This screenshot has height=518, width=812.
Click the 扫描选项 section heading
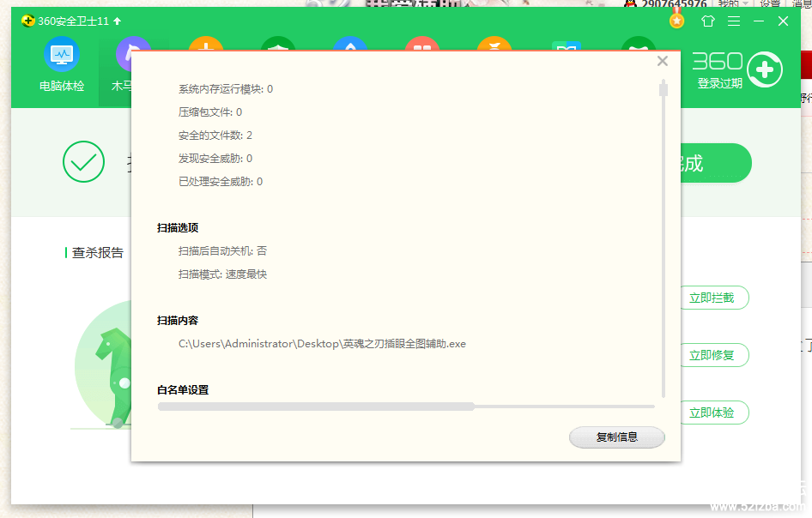click(178, 227)
